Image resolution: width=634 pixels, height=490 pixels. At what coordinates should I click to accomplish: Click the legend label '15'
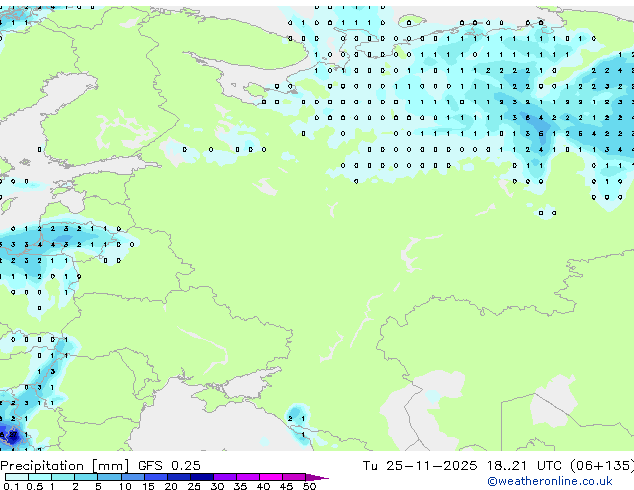tap(148, 486)
